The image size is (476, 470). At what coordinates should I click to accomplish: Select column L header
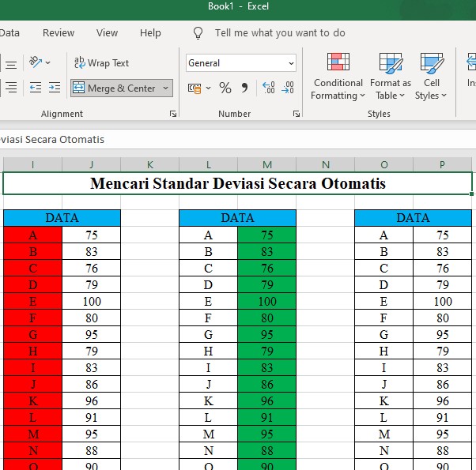tap(209, 164)
